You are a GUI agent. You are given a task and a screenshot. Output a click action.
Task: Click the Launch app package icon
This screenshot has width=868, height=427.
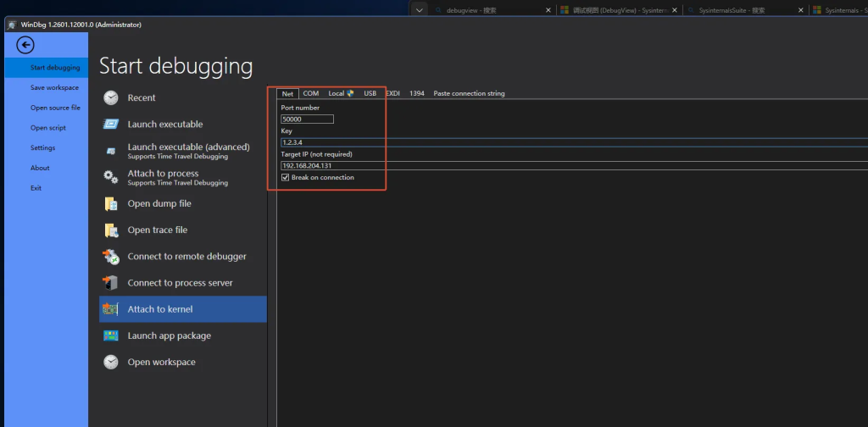tap(111, 336)
